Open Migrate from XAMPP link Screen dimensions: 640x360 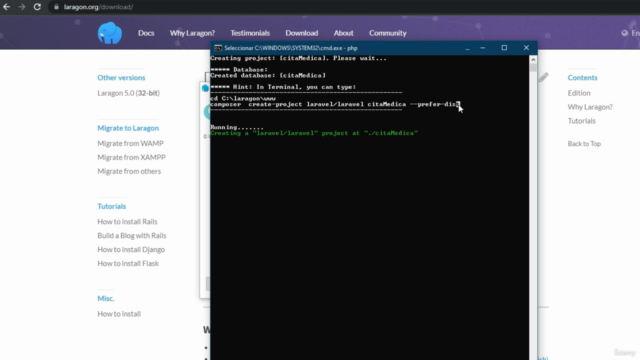(131, 157)
